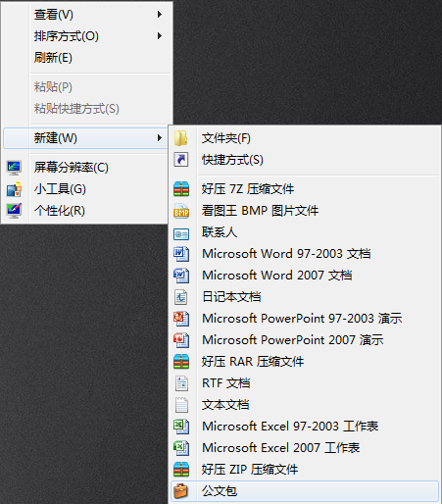
Task: Click the screen resolution monitor icon
Action: coord(14,168)
